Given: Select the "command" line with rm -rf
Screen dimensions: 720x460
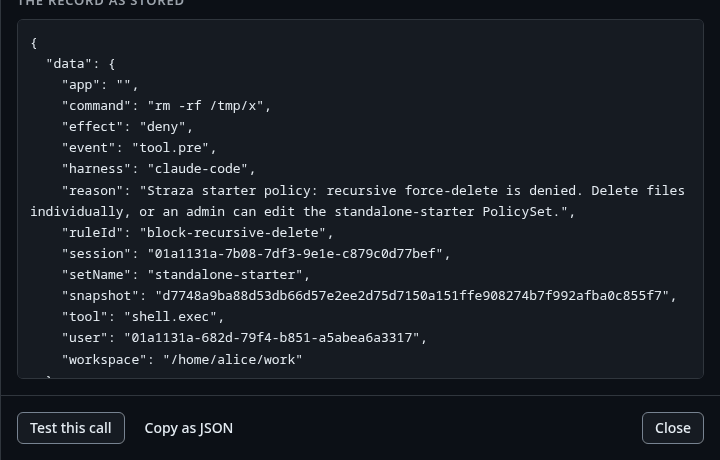Looking at the screenshot, I should tap(167, 106).
